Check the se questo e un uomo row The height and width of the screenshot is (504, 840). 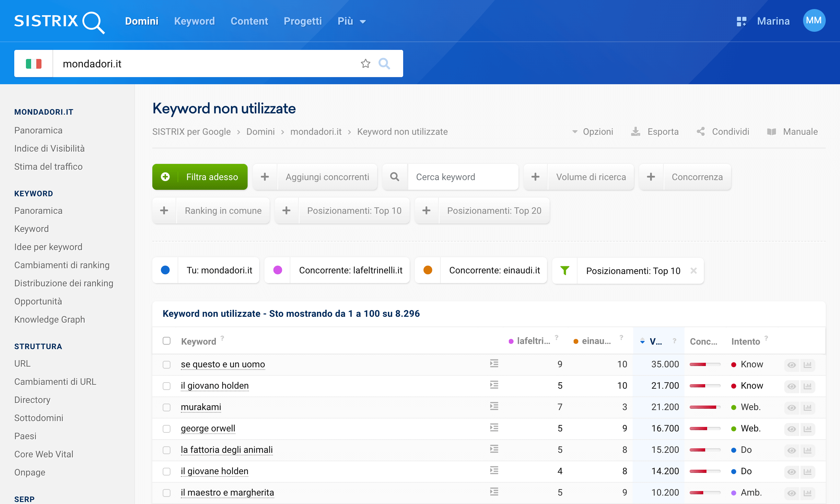pyautogui.click(x=167, y=365)
